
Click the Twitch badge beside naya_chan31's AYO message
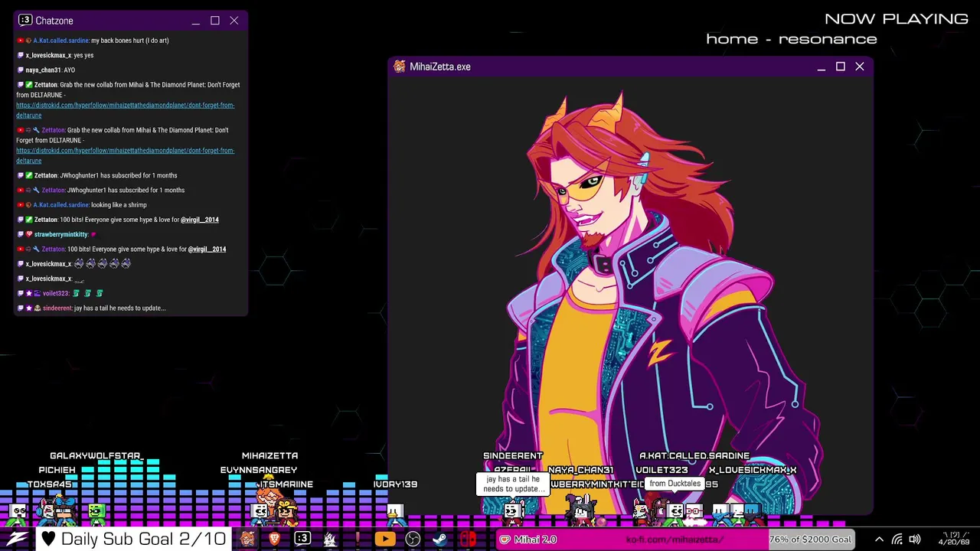[x=21, y=70]
